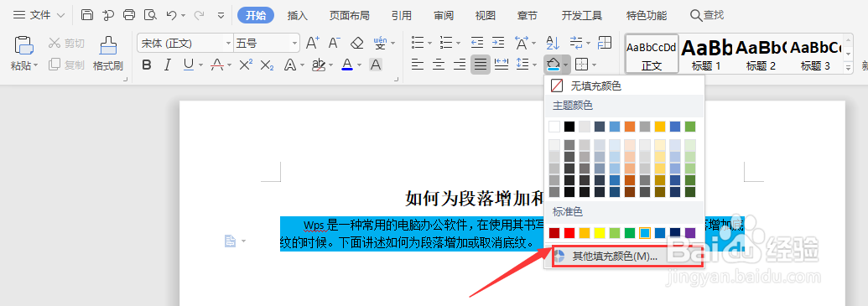
Task: Set justified paragraph alignment
Action: (481, 65)
